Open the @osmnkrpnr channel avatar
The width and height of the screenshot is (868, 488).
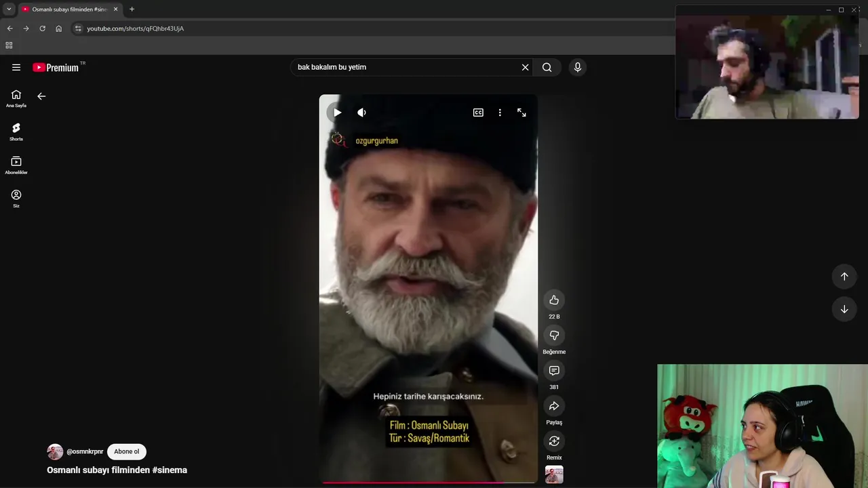[55, 452]
